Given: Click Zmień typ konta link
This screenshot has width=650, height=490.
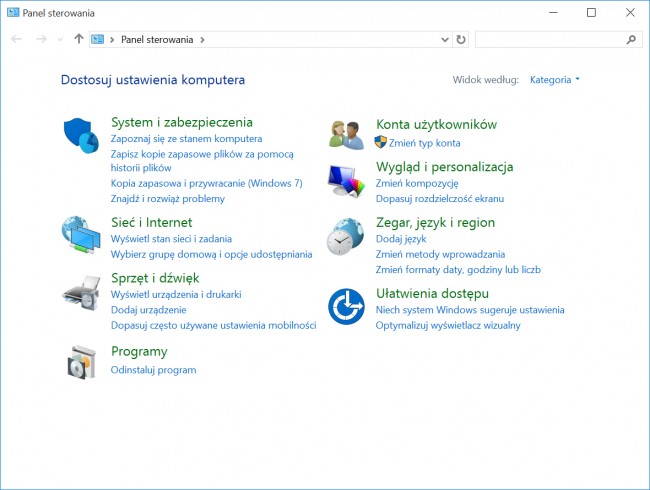Looking at the screenshot, I should (x=424, y=143).
